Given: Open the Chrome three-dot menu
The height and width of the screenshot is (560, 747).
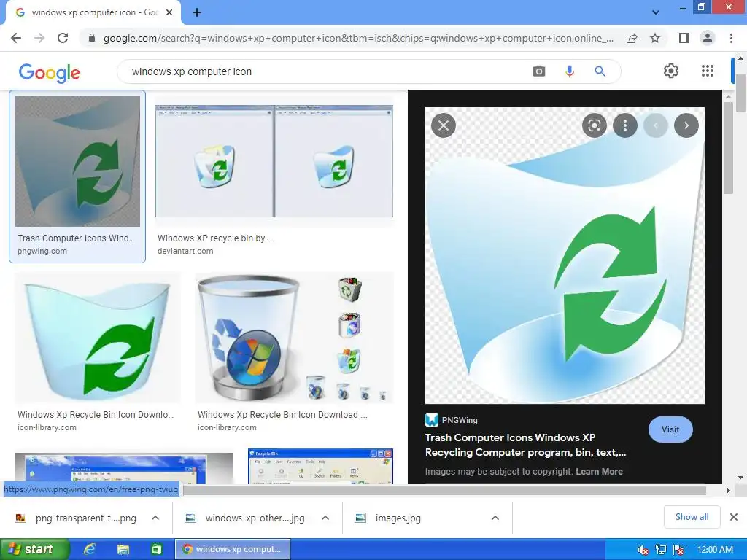Looking at the screenshot, I should click(731, 38).
